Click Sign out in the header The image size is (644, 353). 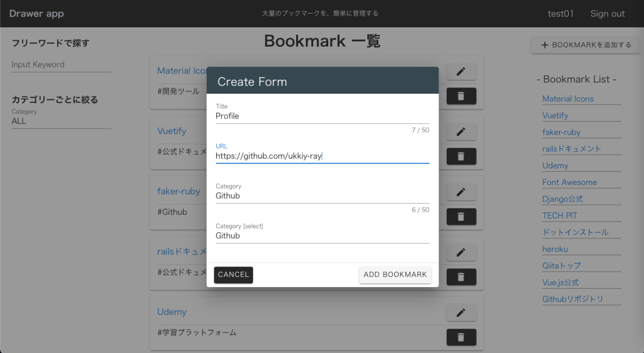pyautogui.click(x=607, y=14)
